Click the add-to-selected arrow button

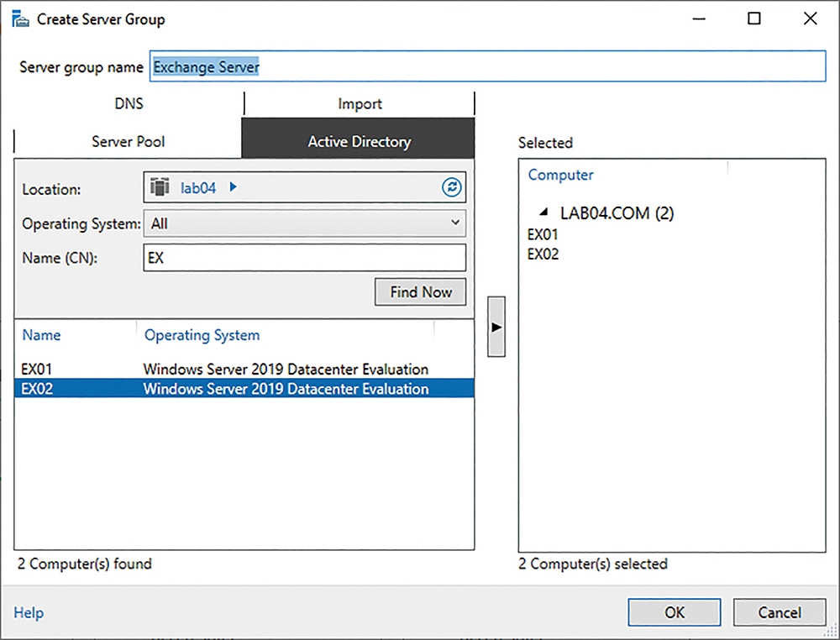coord(496,327)
